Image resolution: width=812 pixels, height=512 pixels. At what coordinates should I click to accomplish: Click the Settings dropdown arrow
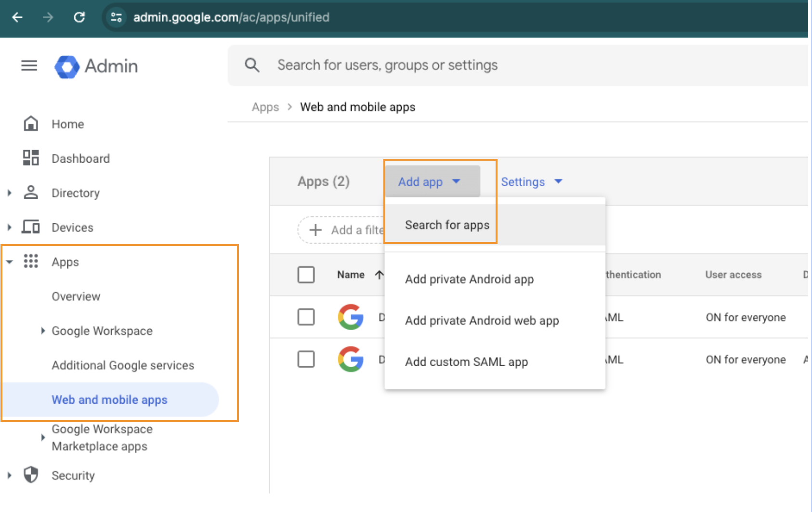[x=558, y=181]
